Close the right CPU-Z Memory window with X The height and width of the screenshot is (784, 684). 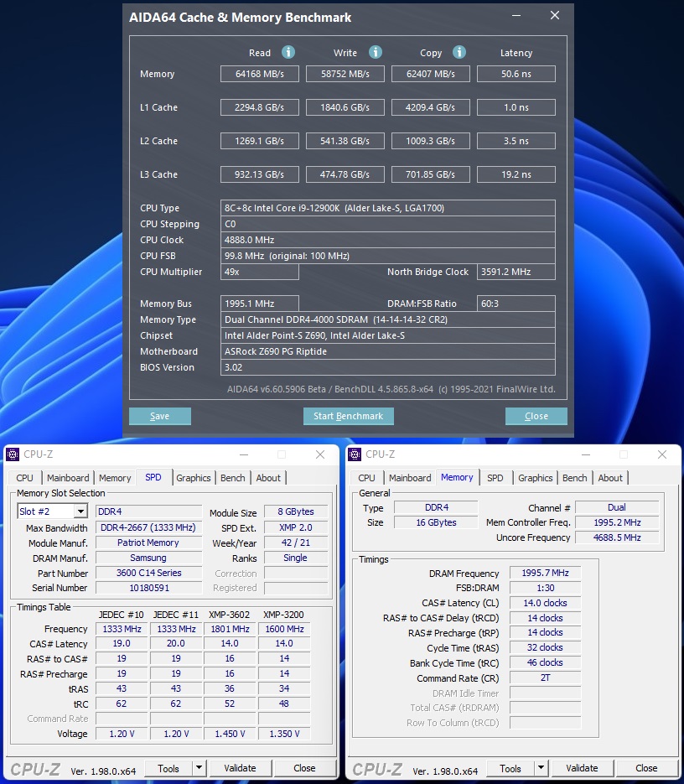pos(662,454)
